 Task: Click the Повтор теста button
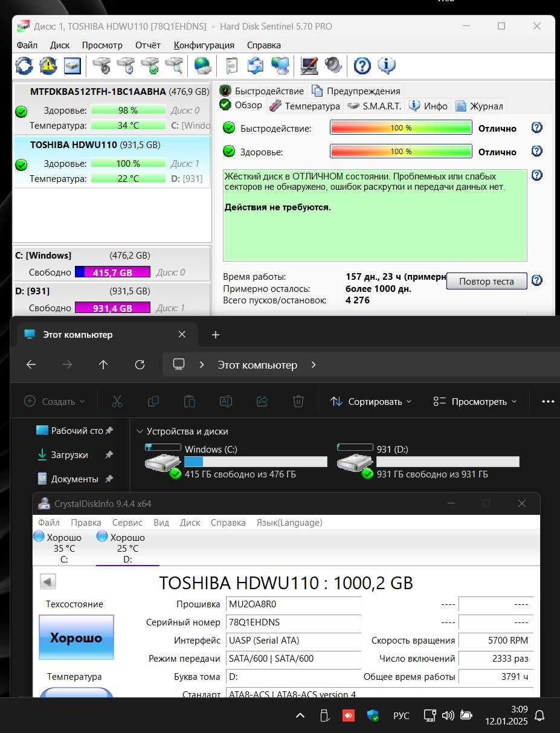tap(487, 281)
